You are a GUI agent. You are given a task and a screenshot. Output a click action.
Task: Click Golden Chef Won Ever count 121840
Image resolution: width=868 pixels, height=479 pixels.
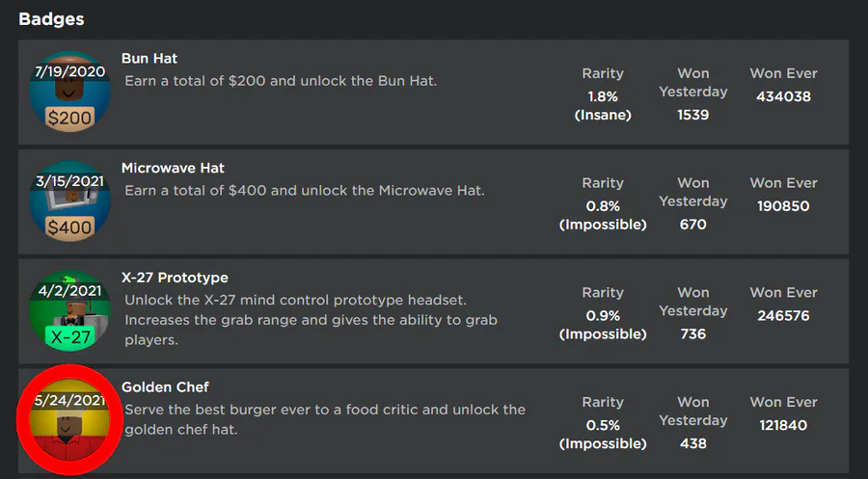(783, 425)
